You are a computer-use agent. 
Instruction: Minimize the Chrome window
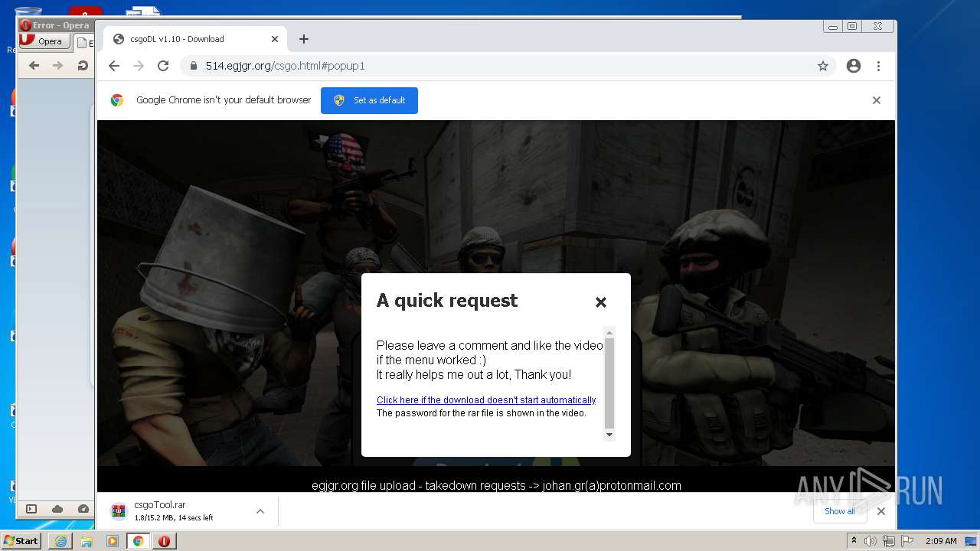tap(833, 26)
